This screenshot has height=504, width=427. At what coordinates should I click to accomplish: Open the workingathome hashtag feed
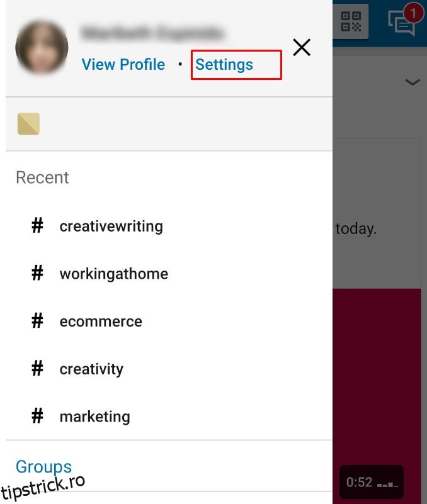(x=113, y=274)
